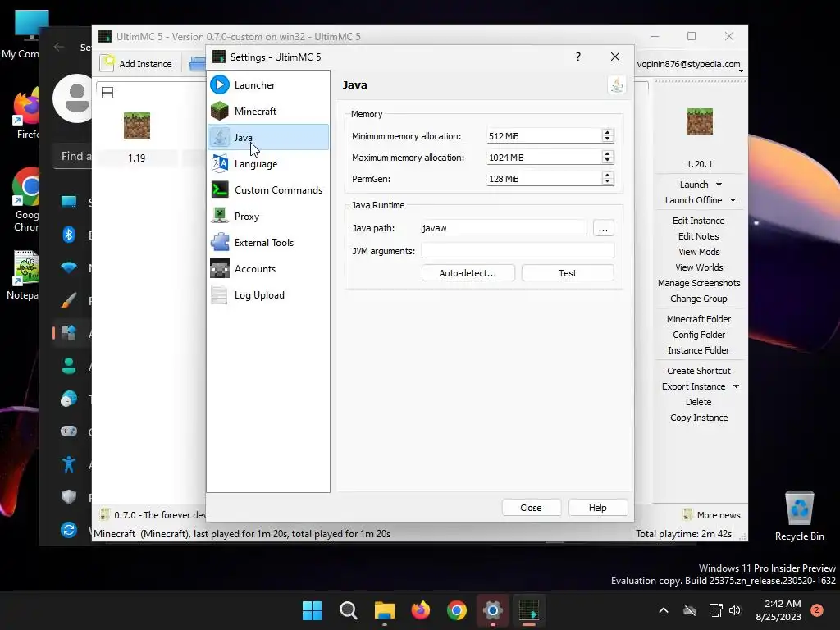Image resolution: width=840 pixels, height=630 pixels.
Task: Open the Instance Folder
Action: point(699,349)
